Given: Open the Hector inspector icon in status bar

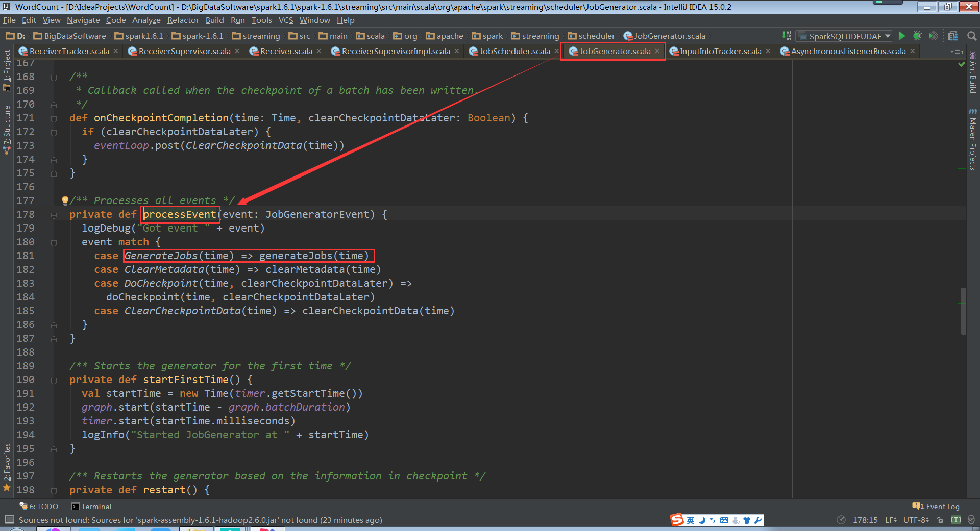Looking at the screenshot, I should tap(971, 520).
